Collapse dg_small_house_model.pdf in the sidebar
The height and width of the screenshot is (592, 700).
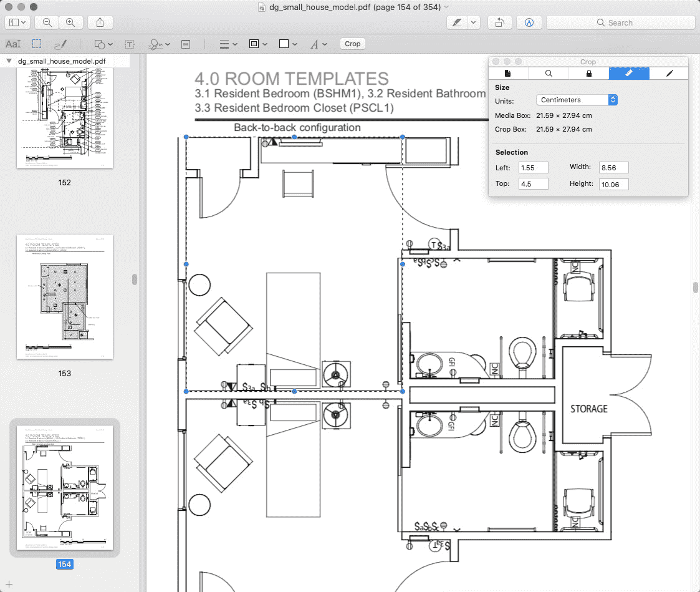point(9,61)
